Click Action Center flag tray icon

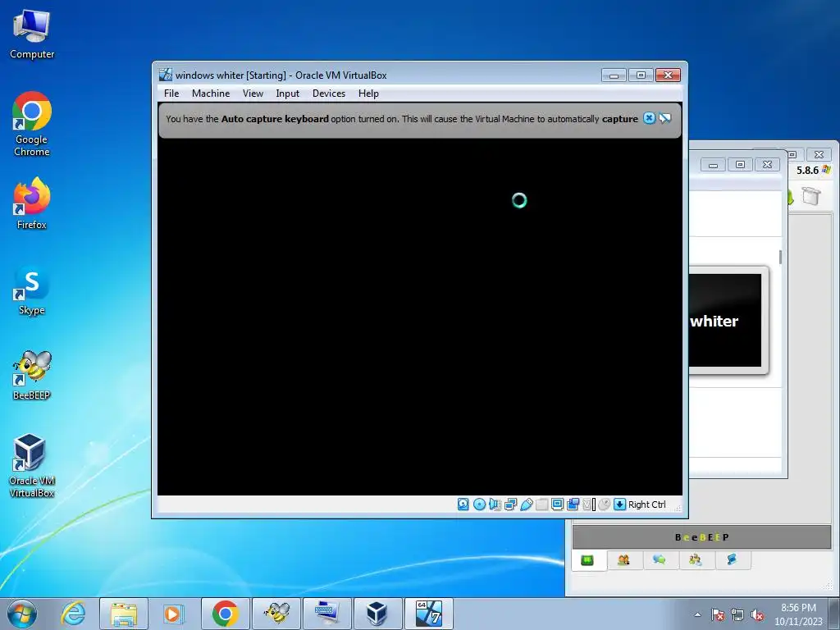point(718,614)
